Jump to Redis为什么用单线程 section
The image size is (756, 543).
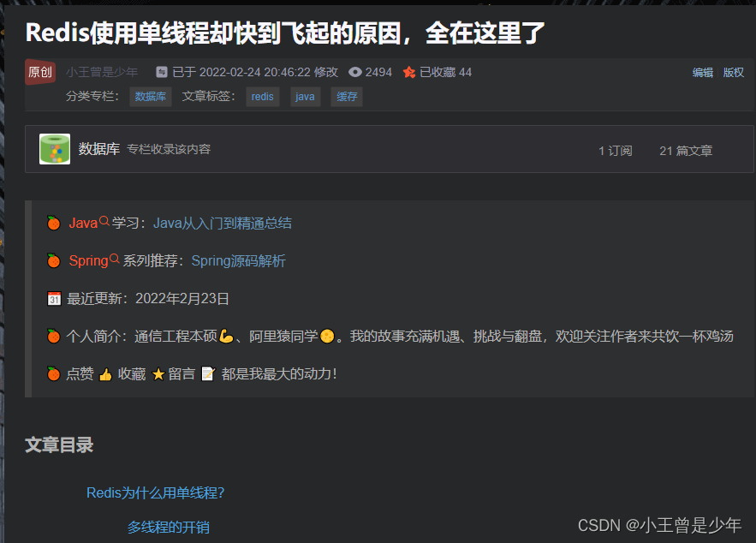pyautogui.click(x=155, y=493)
